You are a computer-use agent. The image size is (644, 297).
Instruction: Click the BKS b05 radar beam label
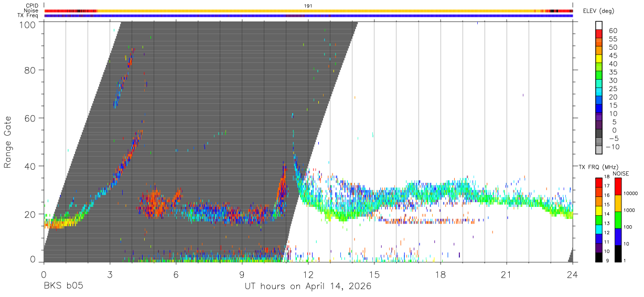[x=63, y=287]
